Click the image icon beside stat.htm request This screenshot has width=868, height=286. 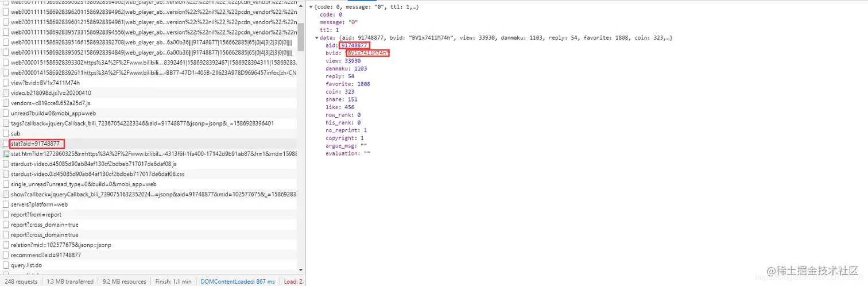(x=6, y=153)
